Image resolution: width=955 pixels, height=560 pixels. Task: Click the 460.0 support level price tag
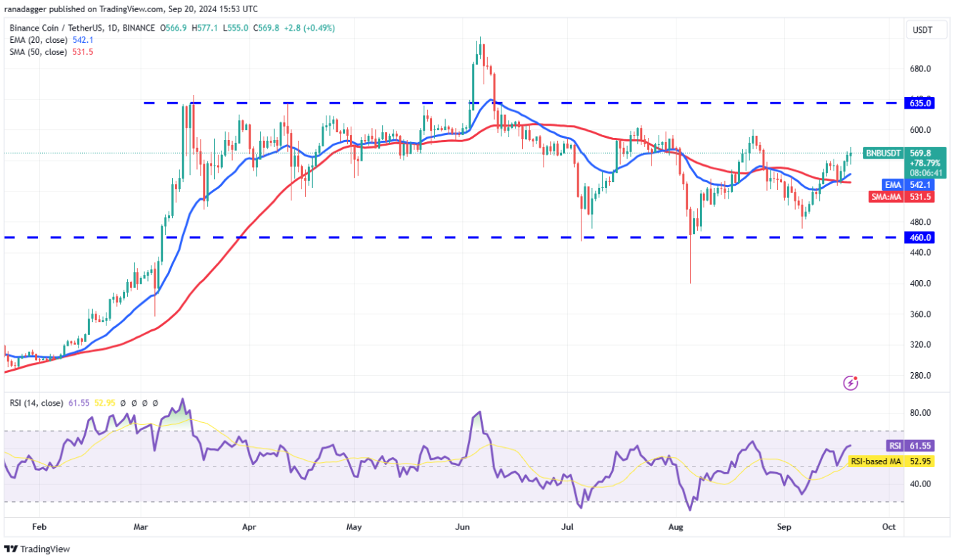click(920, 237)
